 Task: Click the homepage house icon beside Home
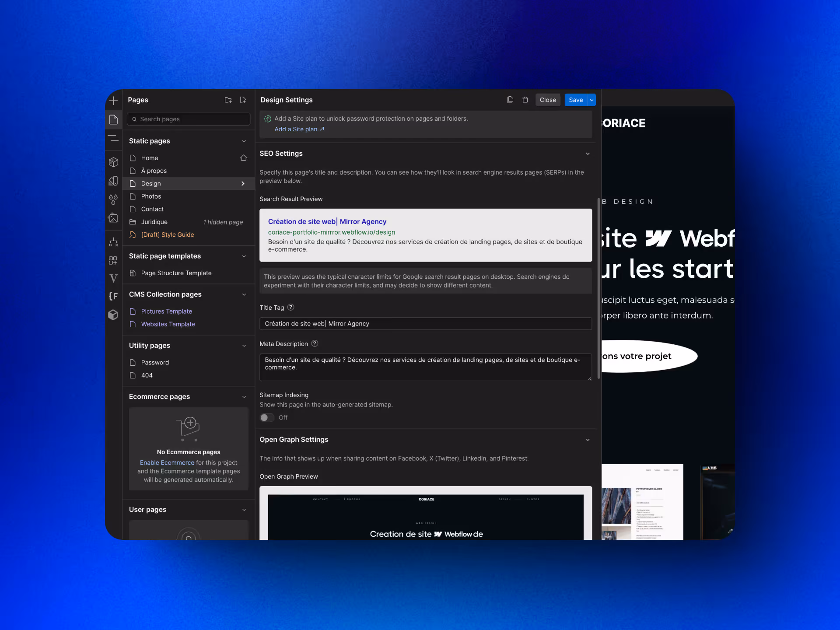(x=244, y=158)
